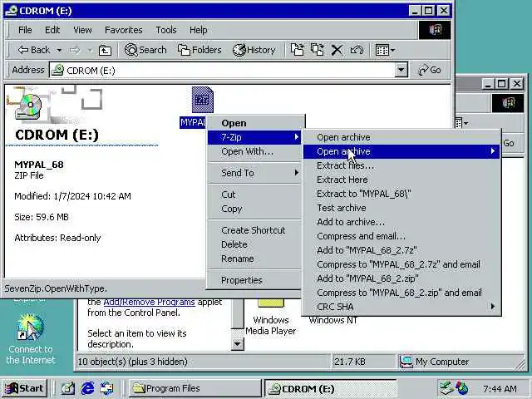The width and height of the screenshot is (532, 399).
Task: Switch to Program Files taskbar button
Action: tap(195, 388)
